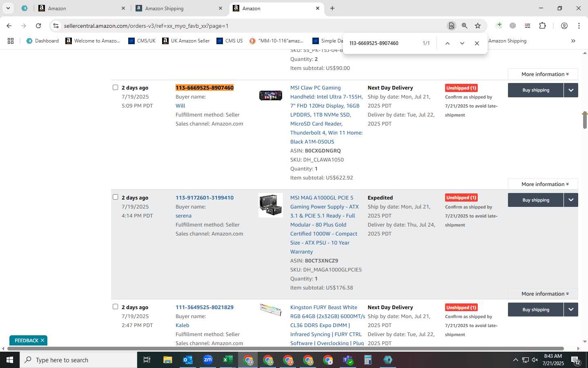Image resolution: width=588 pixels, height=368 pixels.
Task: Click the find-in-page icon in address bar
Action: (451, 26)
